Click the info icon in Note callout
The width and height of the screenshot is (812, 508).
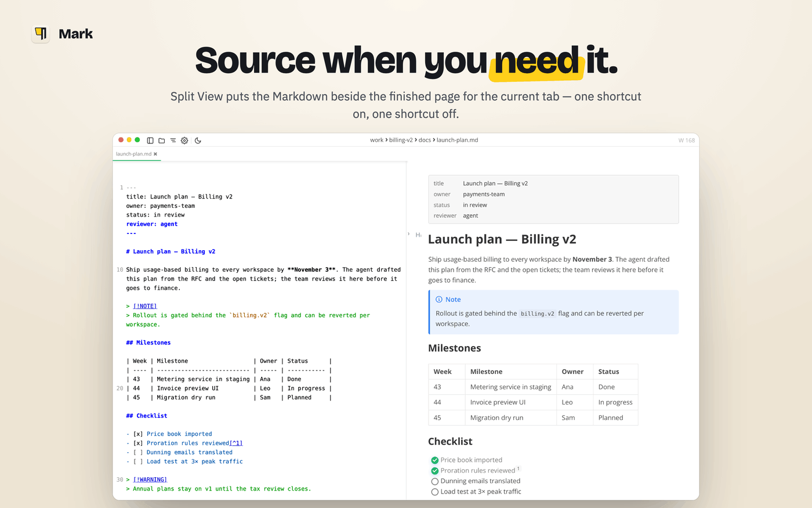[439, 300]
